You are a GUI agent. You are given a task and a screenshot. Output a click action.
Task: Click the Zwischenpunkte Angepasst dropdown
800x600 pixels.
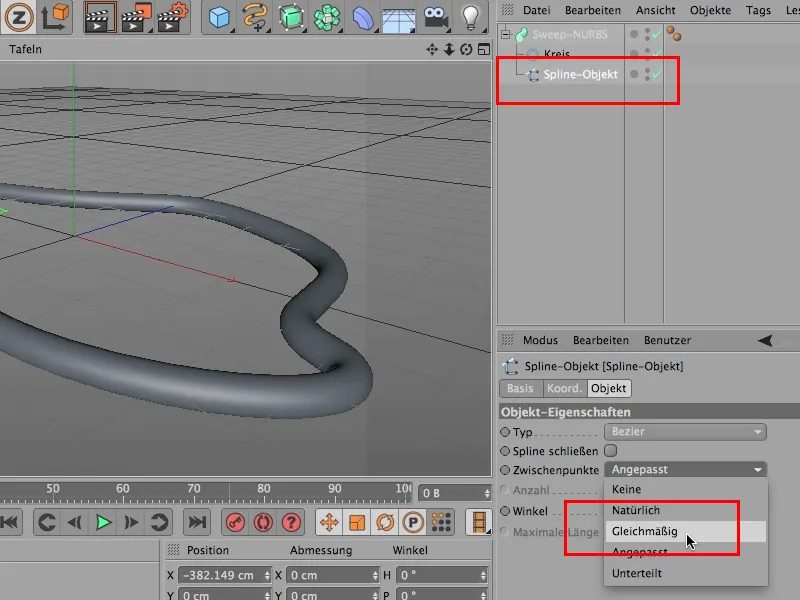coord(685,469)
